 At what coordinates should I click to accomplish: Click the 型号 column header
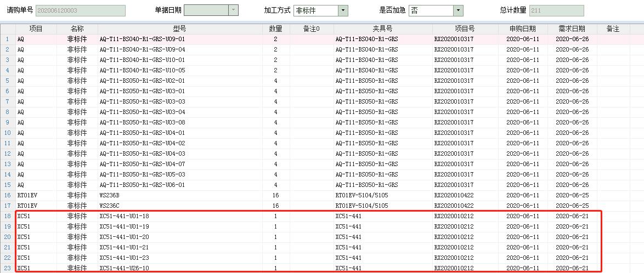[x=179, y=29]
